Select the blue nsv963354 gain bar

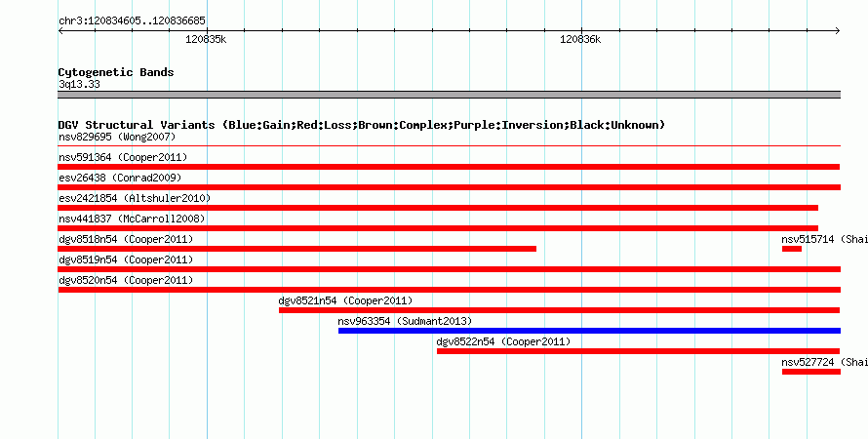click(x=589, y=331)
